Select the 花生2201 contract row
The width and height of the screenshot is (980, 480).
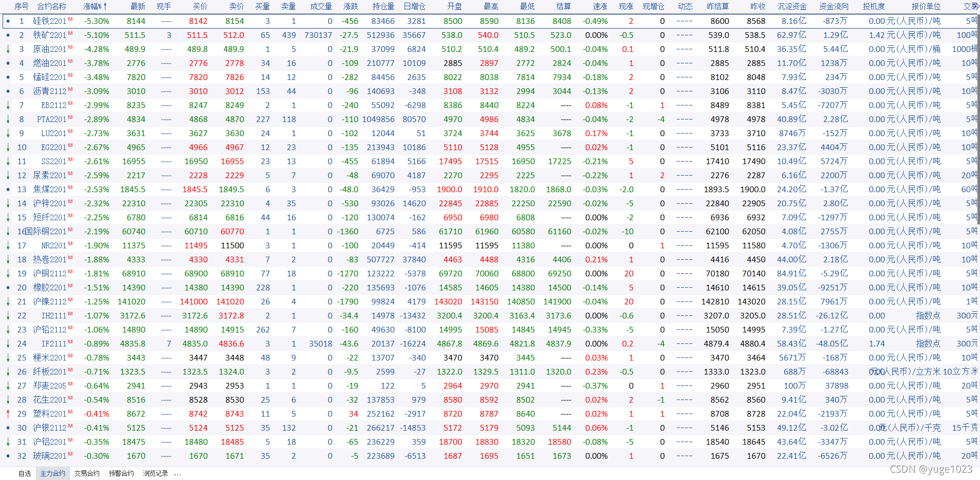pos(490,400)
